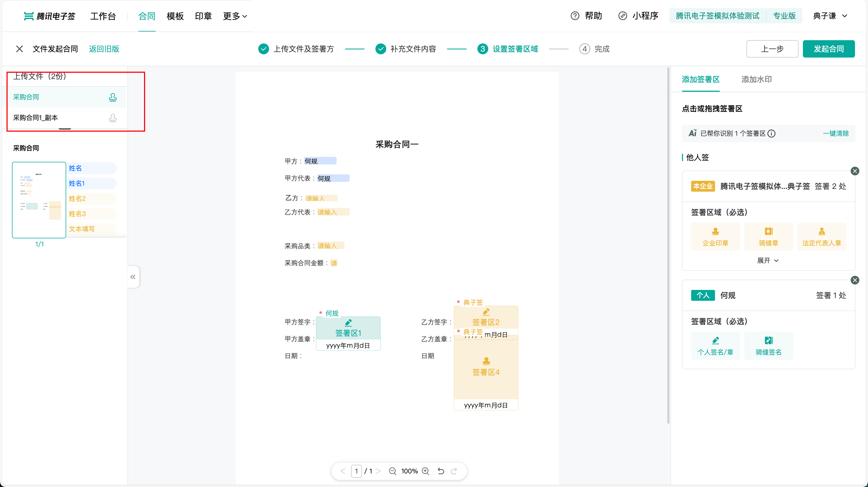Click 帮助 text link
The width and height of the screenshot is (868, 487).
[593, 16]
